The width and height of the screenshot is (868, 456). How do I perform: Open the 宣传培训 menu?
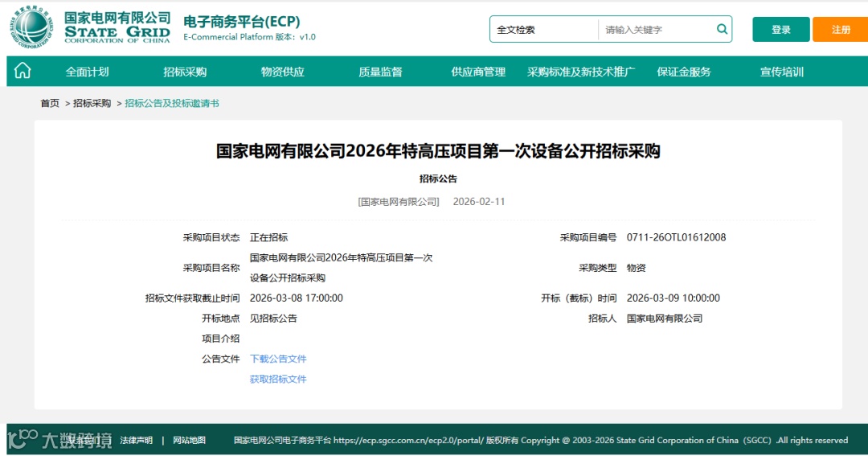tap(782, 72)
